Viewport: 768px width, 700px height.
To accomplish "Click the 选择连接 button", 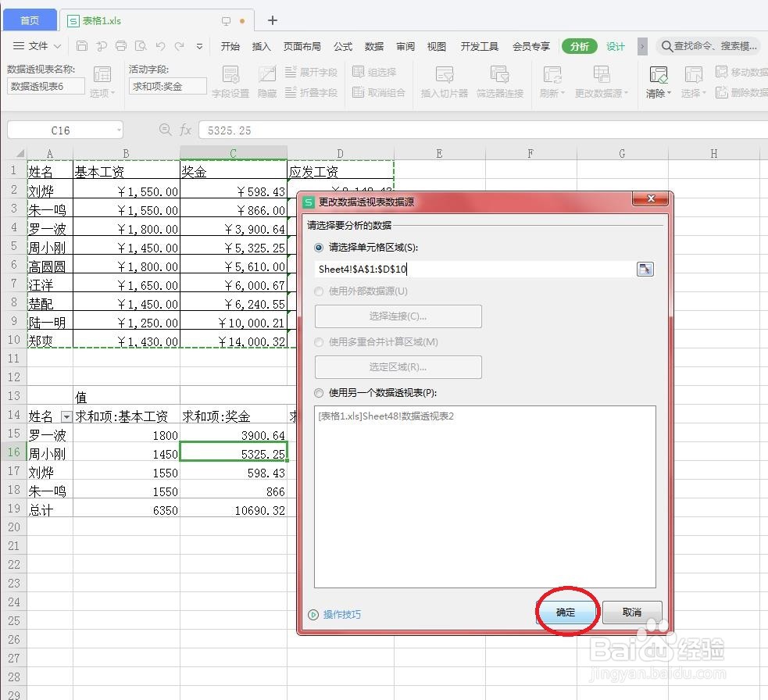I will [x=398, y=316].
